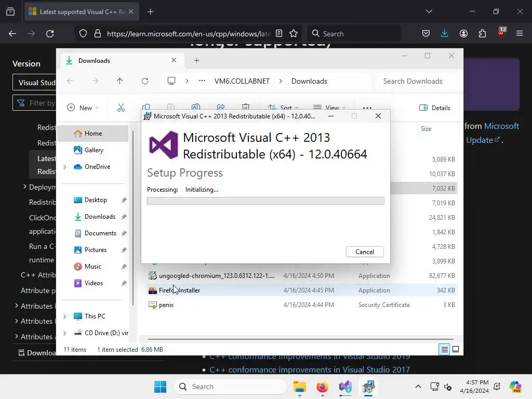The width and height of the screenshot is (532, 399).
Task: Open C++ conformance improvements in Visual Studio 2017
Action: 310,369
